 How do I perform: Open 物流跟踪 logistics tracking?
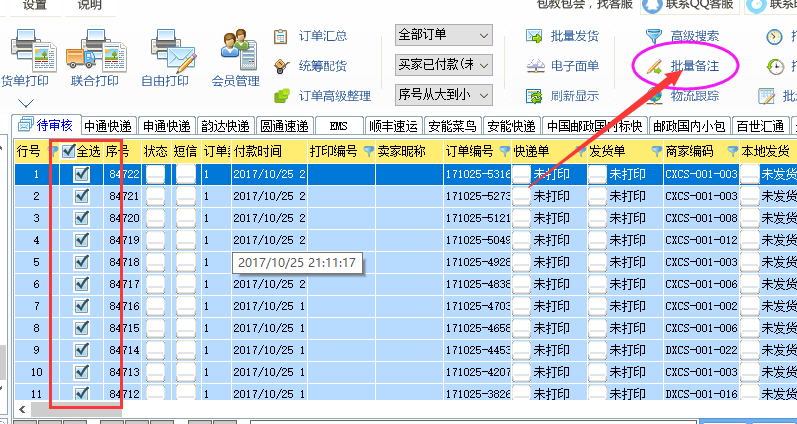683,96
